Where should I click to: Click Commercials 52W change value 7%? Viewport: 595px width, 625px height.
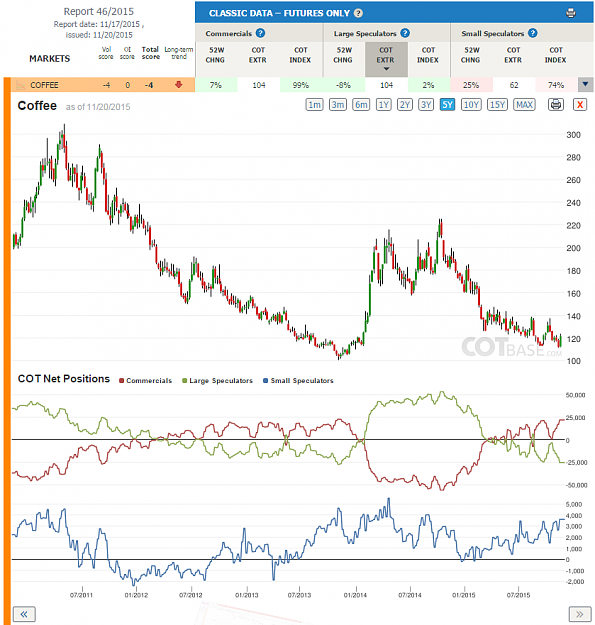tap(216, 85)
